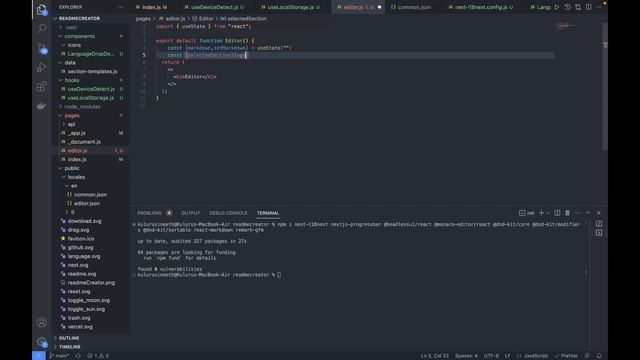The height and width of the screenshot is (360, 640).
Task: Create a new terminal with plus icon
Action: pos(542,213)
